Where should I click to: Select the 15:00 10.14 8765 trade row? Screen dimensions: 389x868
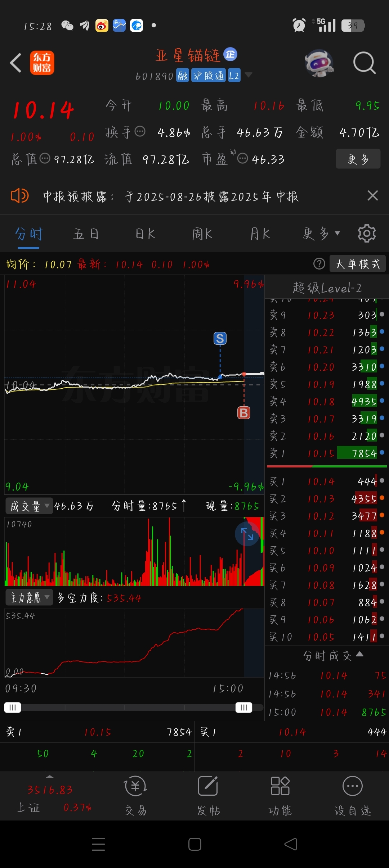(x=327, y=712)
